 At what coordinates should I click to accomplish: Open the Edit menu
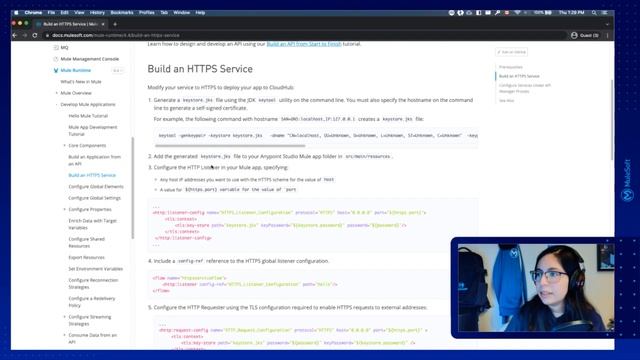click(64, 13)
